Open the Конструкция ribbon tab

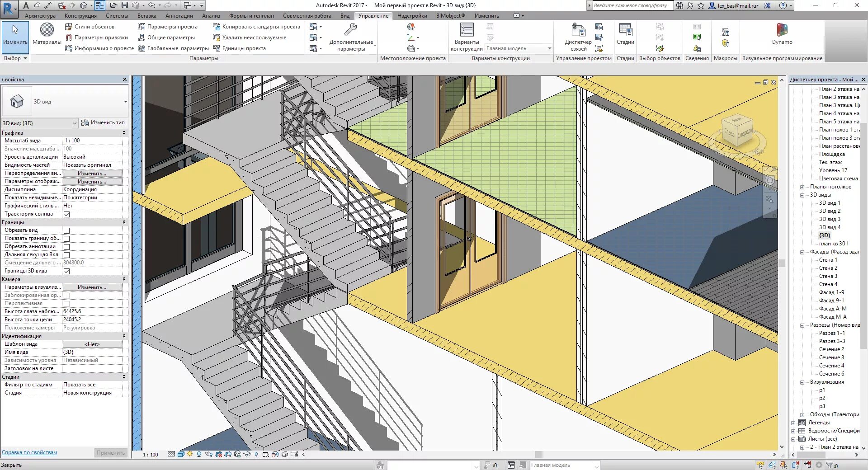80,16
